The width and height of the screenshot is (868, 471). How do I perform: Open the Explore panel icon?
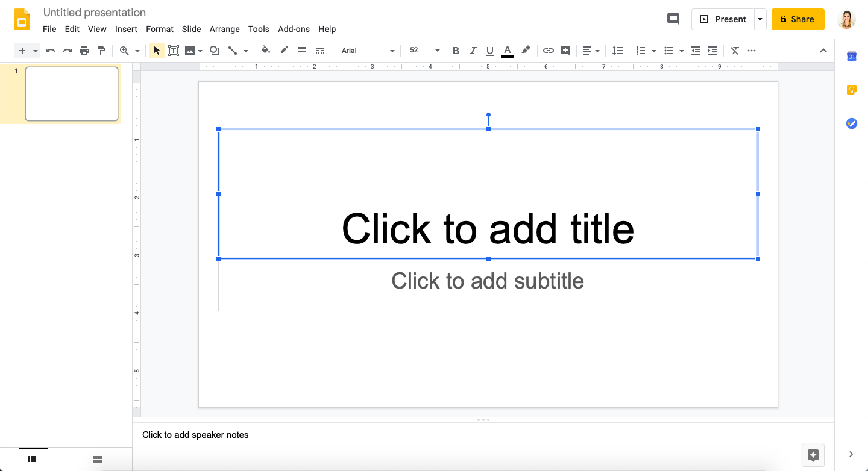click(x=813, y=455)
